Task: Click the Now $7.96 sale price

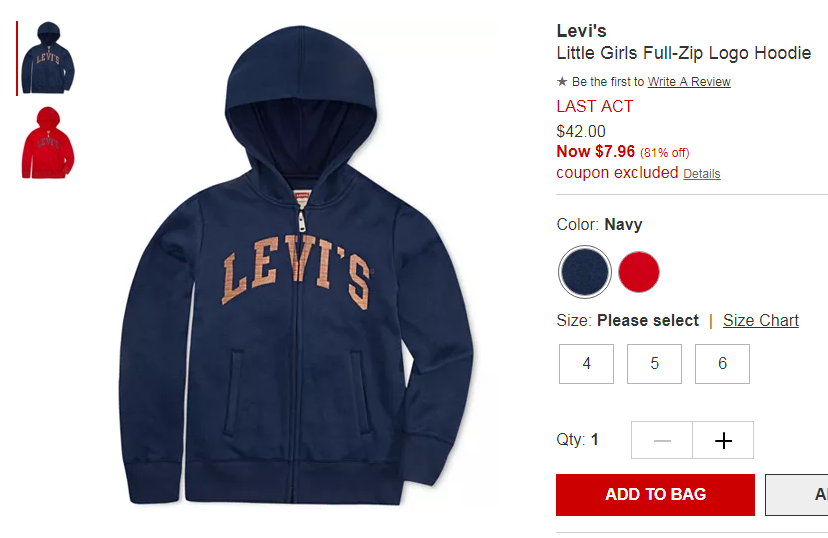Action: [596, 152]
